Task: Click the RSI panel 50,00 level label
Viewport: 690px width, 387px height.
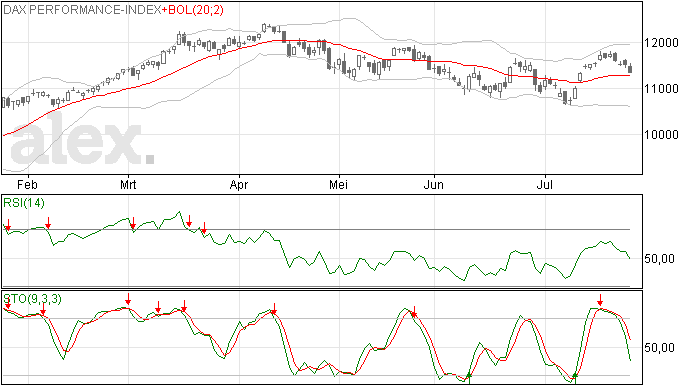Action: (x=659, y=259)
